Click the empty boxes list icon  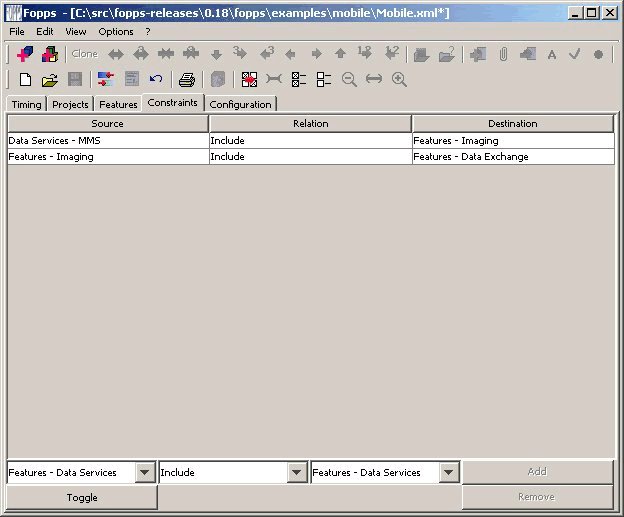[x=324, y=80]
